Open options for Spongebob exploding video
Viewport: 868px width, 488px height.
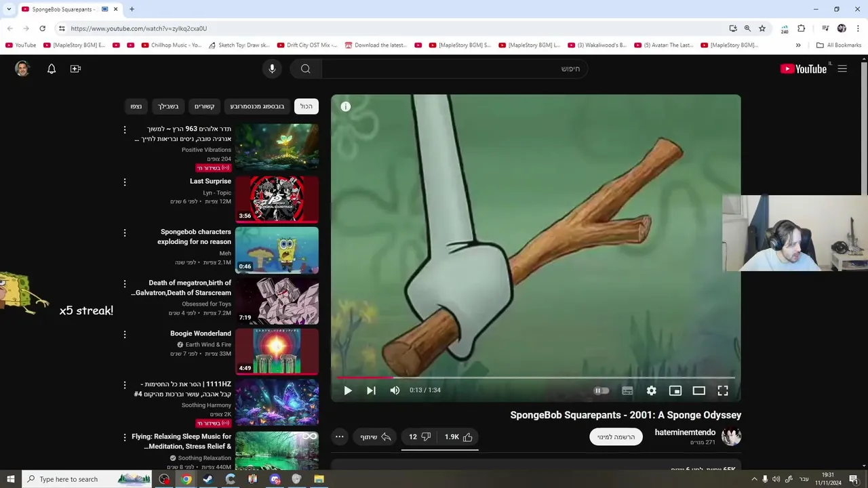(x=125, y=233)
